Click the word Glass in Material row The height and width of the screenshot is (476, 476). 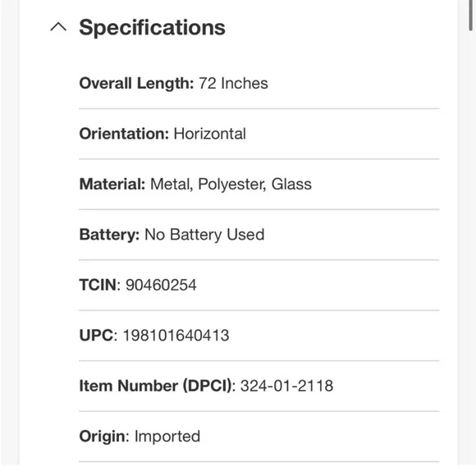[x=291, y=184]
